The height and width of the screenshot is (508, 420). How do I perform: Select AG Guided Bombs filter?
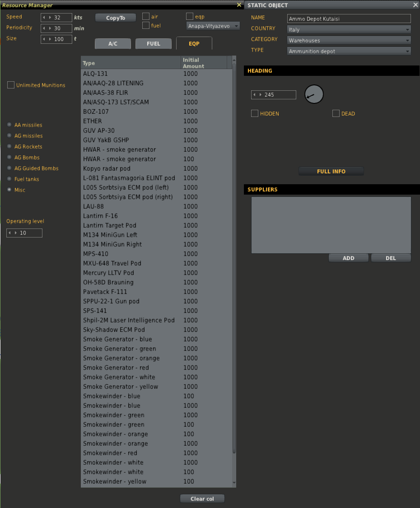click(9, 168)
